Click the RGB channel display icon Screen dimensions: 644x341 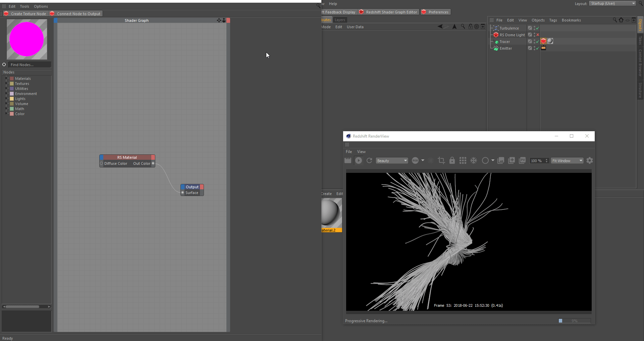[x=415, y=161]
